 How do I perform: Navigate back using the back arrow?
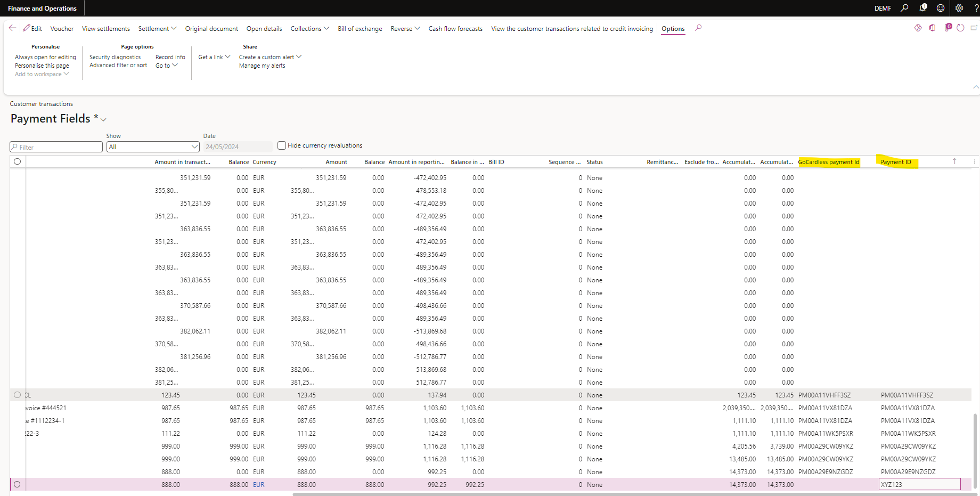click(x=13, y=28)
